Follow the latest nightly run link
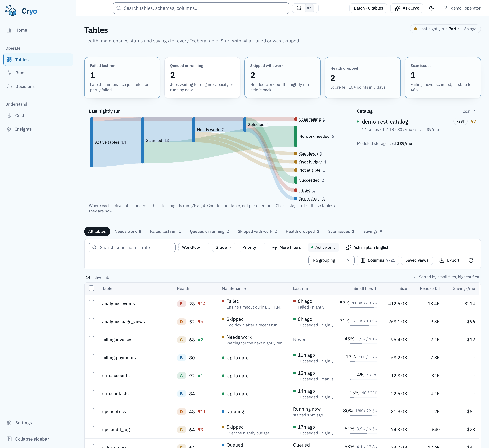Screen dimensions: 489x448 click(x=174, y=206)
